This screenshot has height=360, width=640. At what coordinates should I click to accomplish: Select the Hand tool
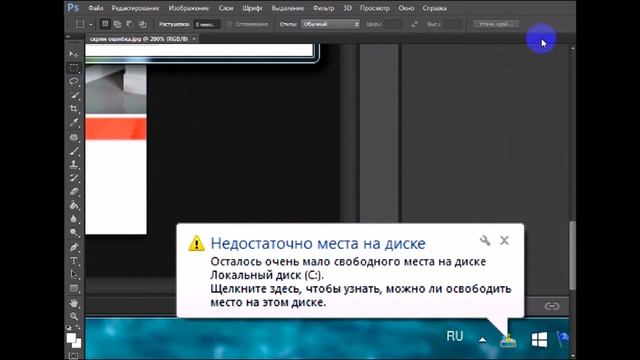point(73,303)
